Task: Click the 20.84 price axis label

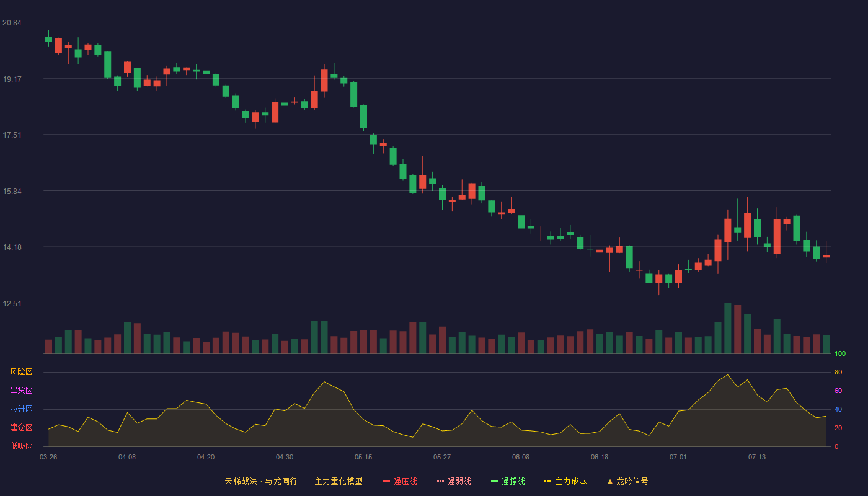Action: coord(12,23)
